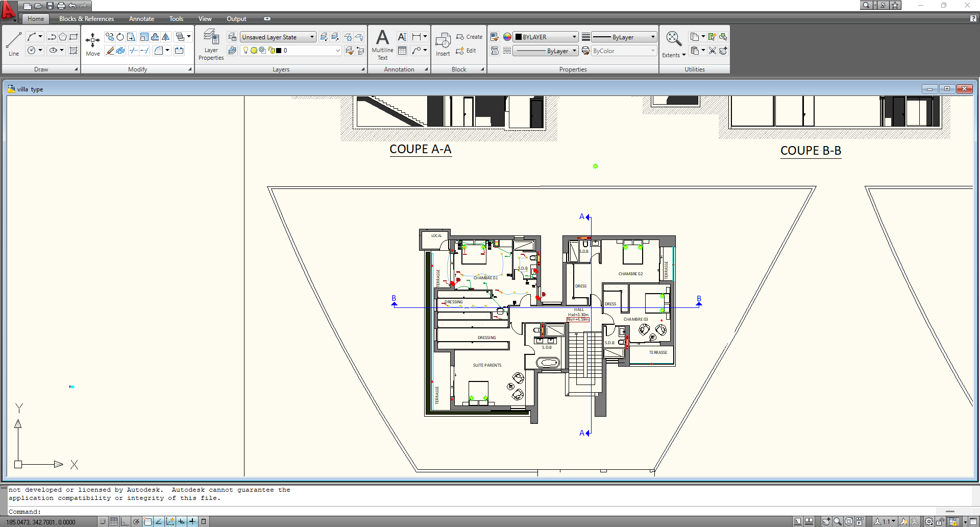980x527 pixels.
Task: Select the Mirror tool in Modify
Action: pyautogui.click(x=166, y=37)
